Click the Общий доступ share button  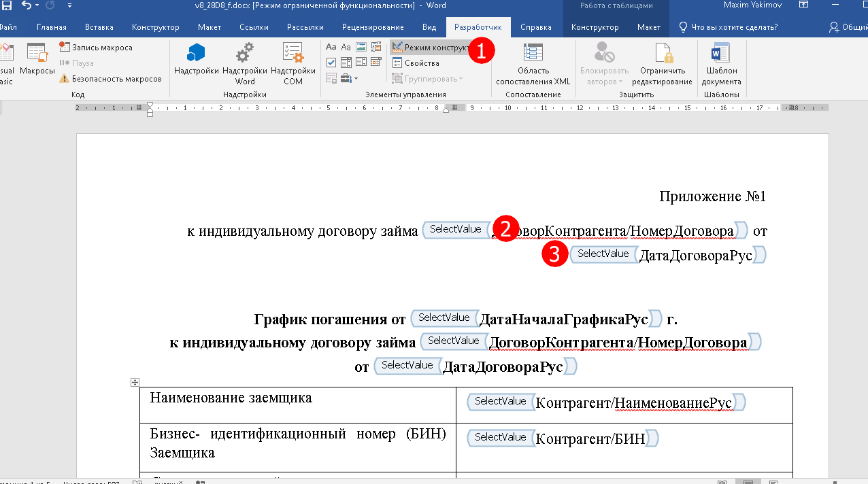coord(848,27)
